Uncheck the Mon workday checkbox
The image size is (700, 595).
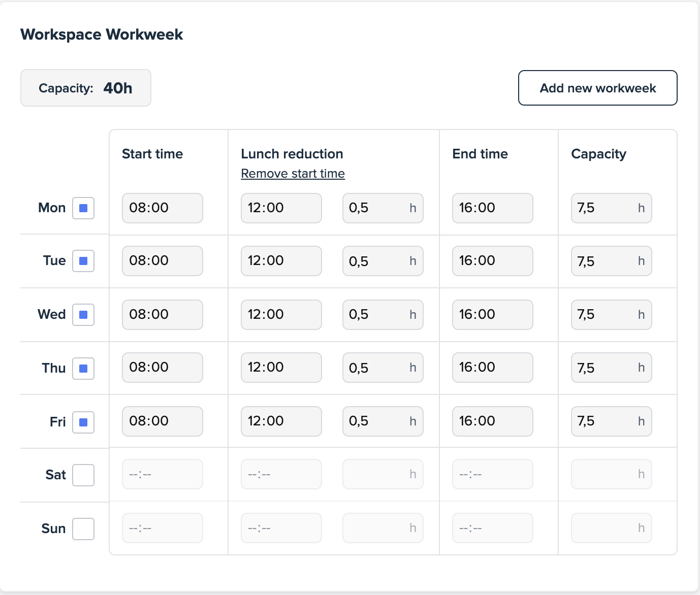[83, 208]
